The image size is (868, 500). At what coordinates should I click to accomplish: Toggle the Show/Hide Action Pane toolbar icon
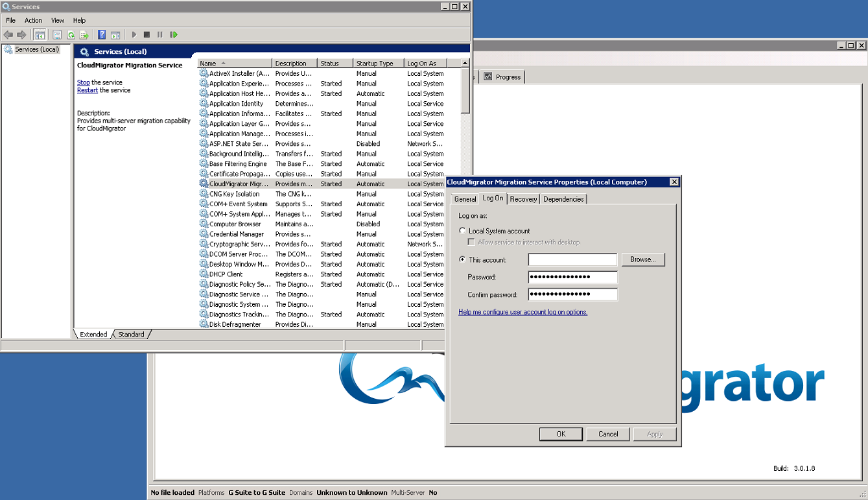pyautogui.click(x=115, y=34)
